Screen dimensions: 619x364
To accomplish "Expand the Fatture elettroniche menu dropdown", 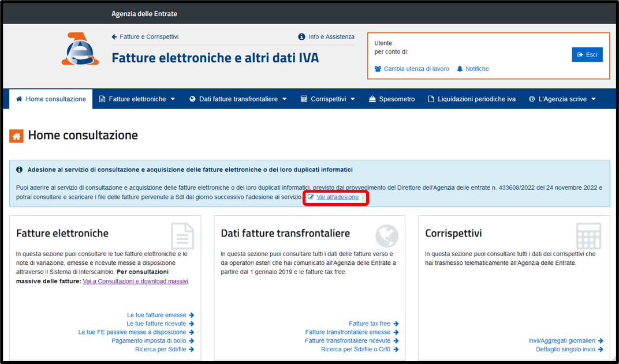I will click(137, 99).
